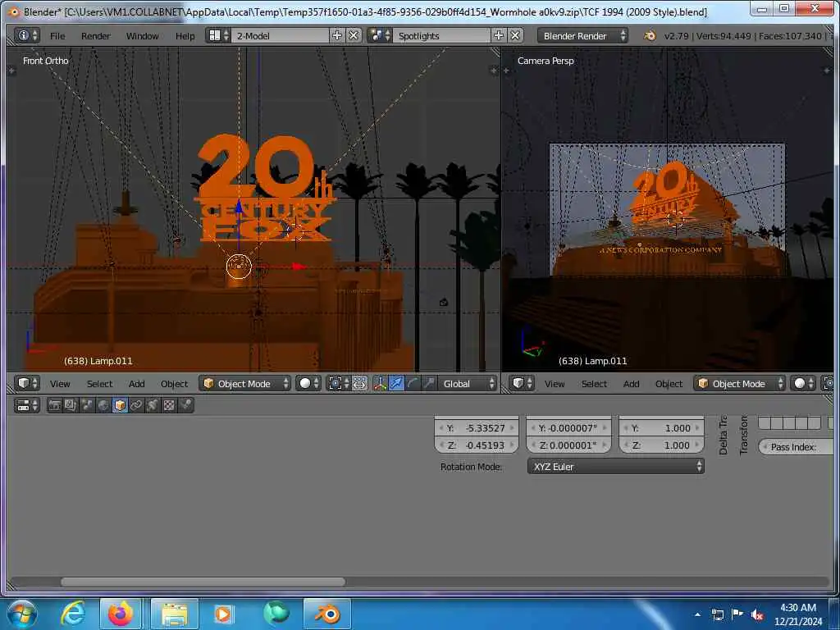The width and height of the screenshot is (840, 630).
Task: Switch to Object Constraints properties tab
Action: tap(136, 405)
